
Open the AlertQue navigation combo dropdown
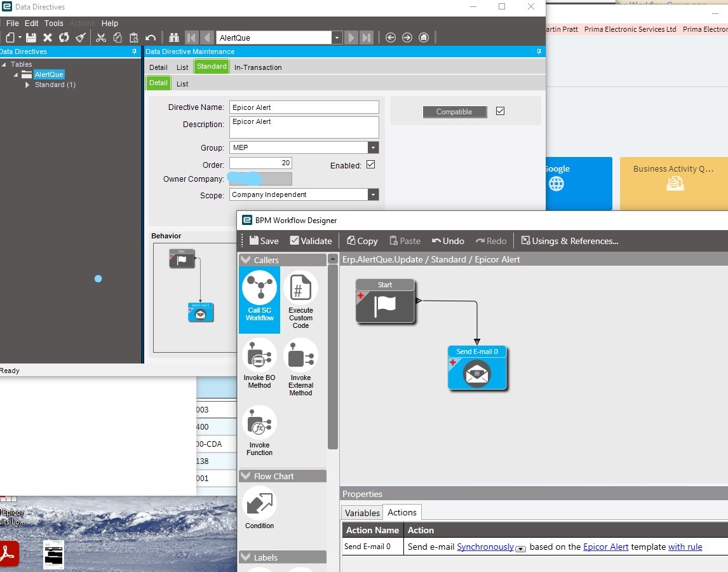click(x=337, y=37)
